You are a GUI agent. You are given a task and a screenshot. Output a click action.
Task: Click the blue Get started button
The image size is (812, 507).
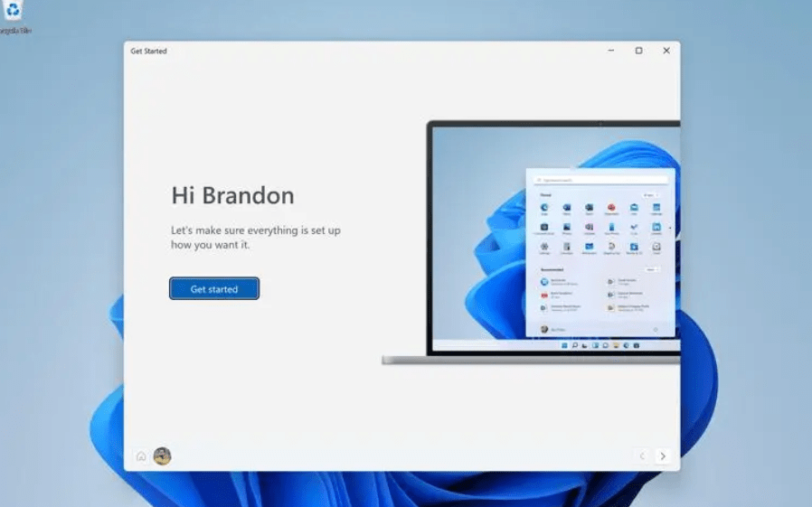click(214, 289)
